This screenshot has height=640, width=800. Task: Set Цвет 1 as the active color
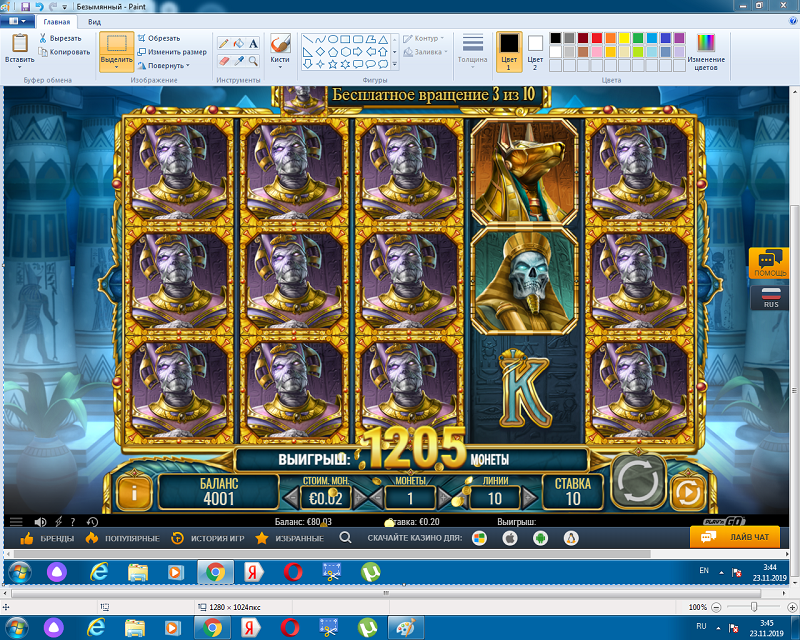pos(509,52)
